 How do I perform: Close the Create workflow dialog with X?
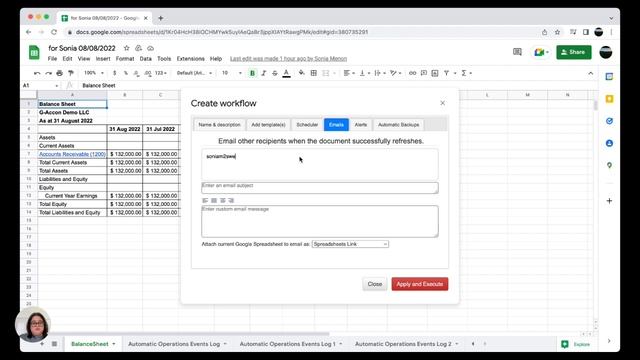coord(442,103)
